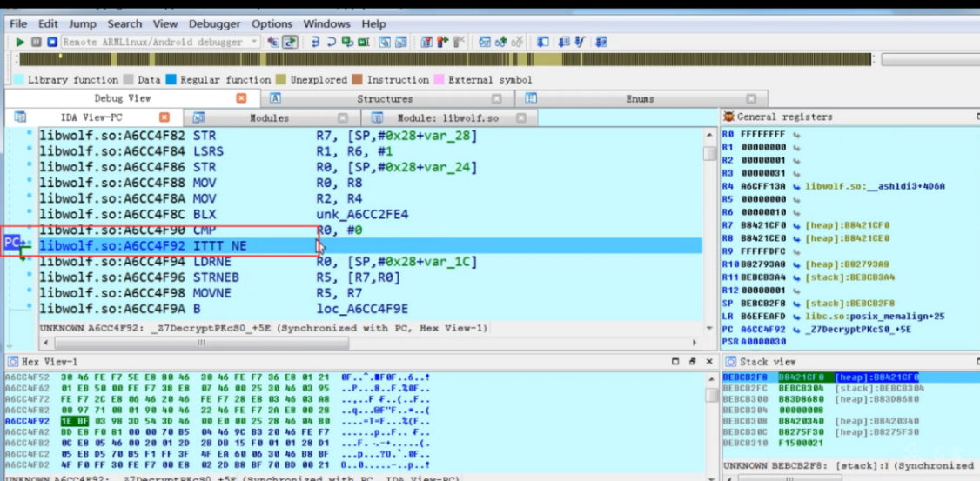Screen dimensions: 980x481
Task: Click the Step over toolbar icon
Action: (x=332, y=42)
